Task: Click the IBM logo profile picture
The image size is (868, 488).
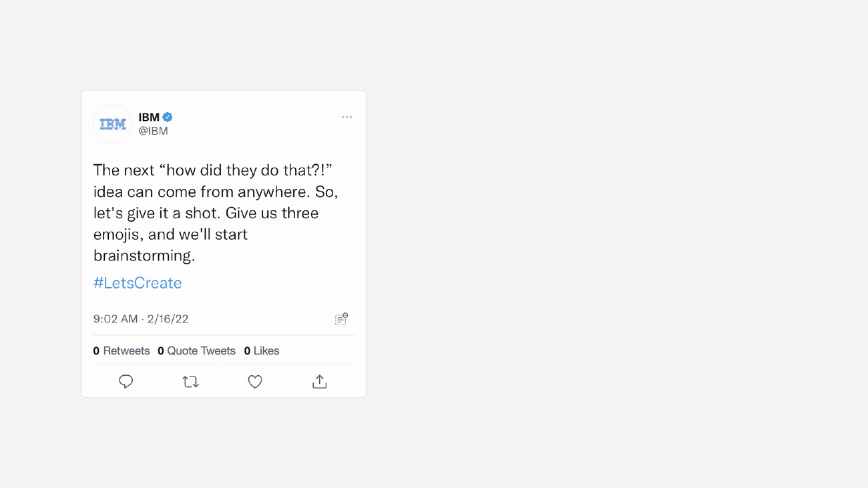Action: coord(113,124)
